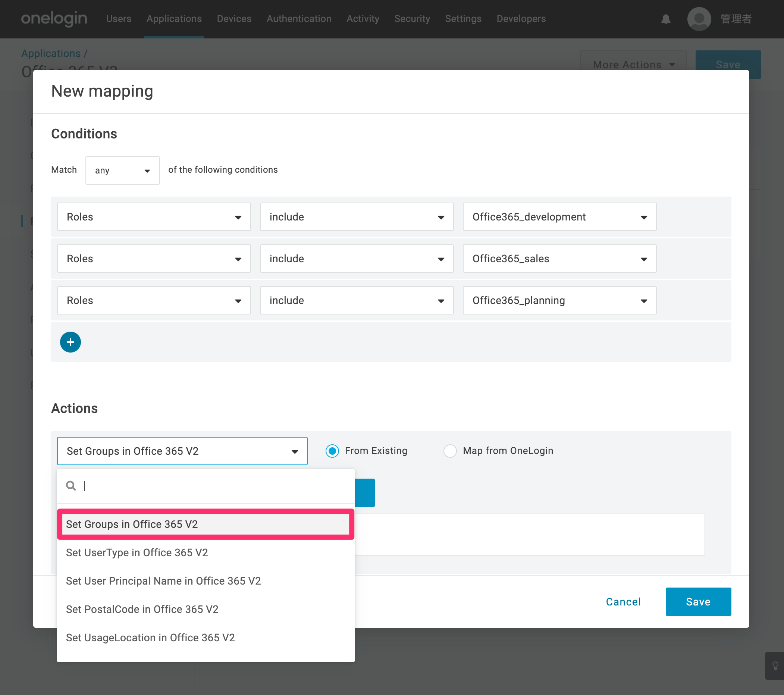Choose Set UserType in Office 365 V2
The image size is (784, 695).
[206, 553]
